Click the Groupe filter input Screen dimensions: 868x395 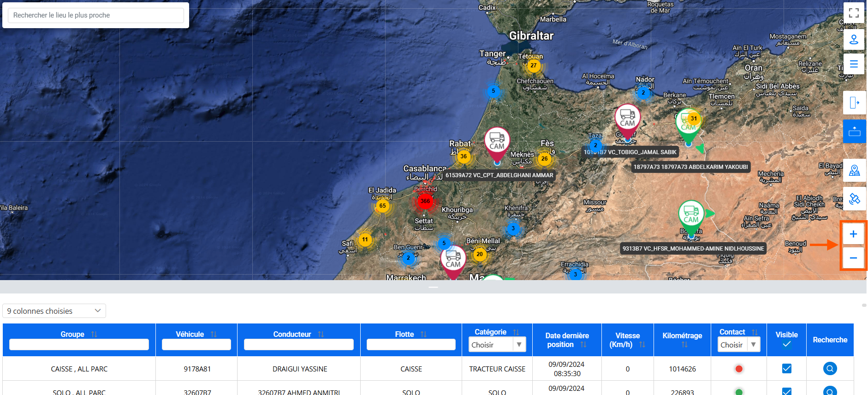[79, 345]
